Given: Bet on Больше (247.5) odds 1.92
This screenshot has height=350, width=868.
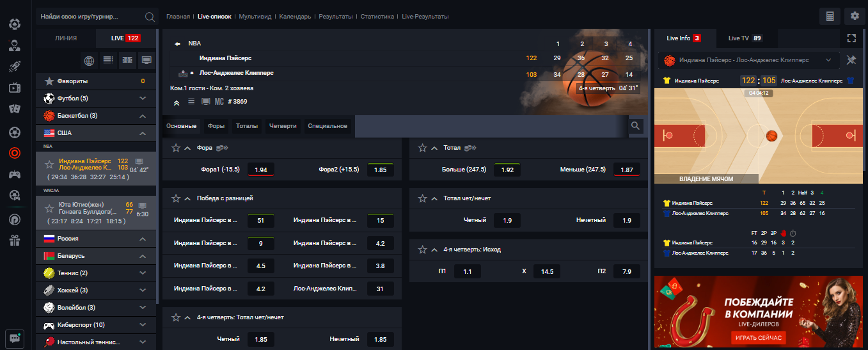Looking at the screenshot, I should pos(507,170).
